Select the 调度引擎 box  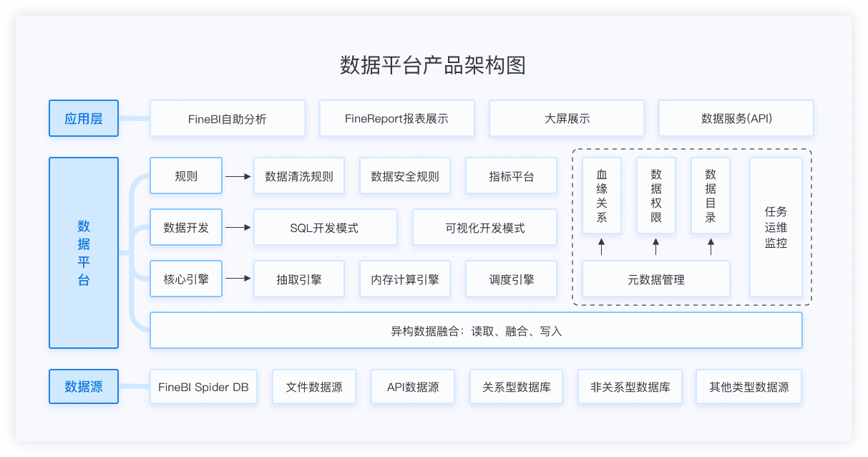(x=511, y=279)
